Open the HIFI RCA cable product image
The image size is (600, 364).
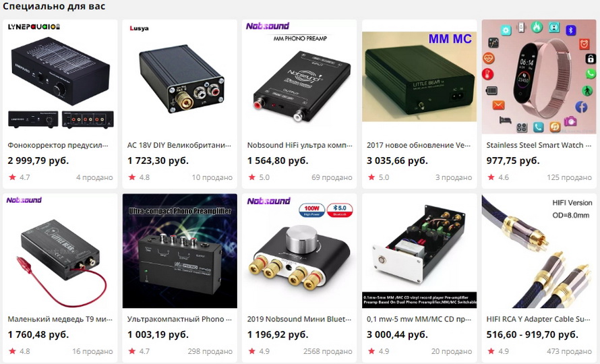tap(539, 251)
